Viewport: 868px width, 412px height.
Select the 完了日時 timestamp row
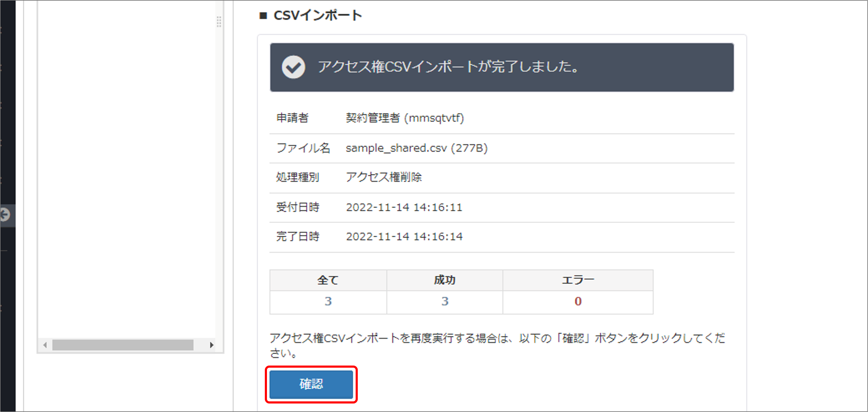(x=404, y=236)
